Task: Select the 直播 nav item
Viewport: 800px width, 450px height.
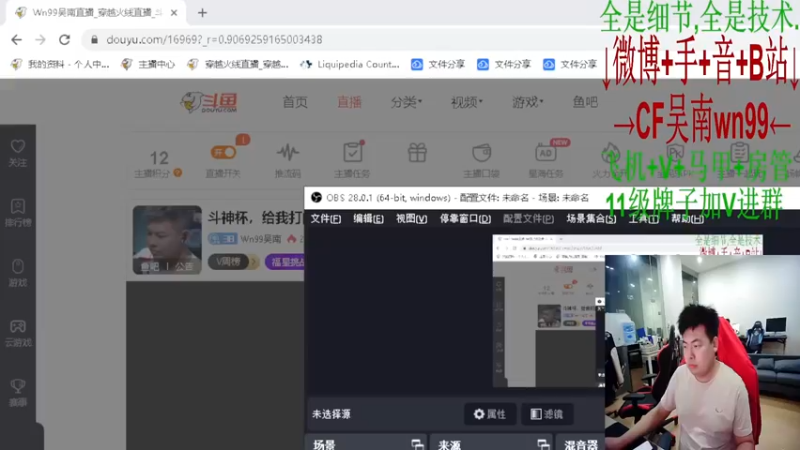Action: [349, 102]
